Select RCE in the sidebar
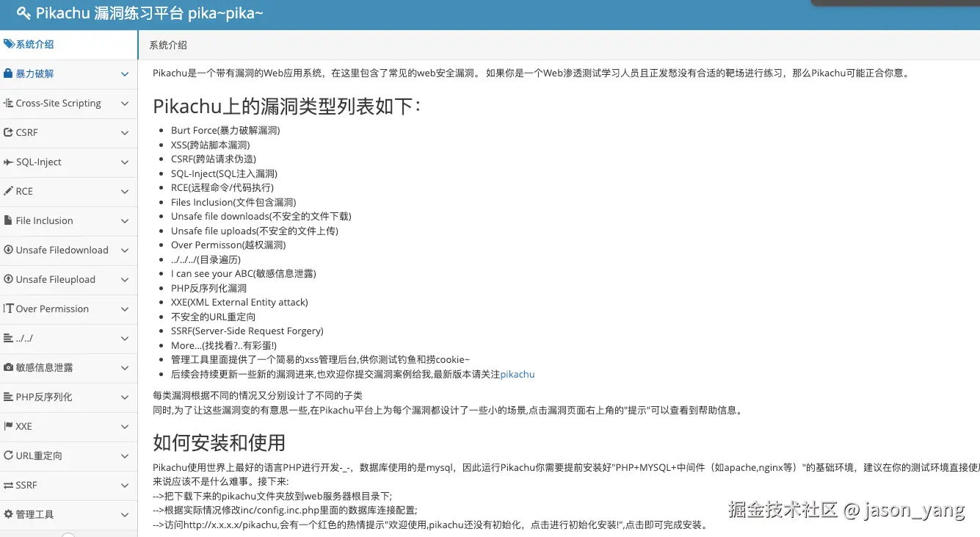Image resolution: width=980 pixels, height=537 pixels. (x=68, y=191)
